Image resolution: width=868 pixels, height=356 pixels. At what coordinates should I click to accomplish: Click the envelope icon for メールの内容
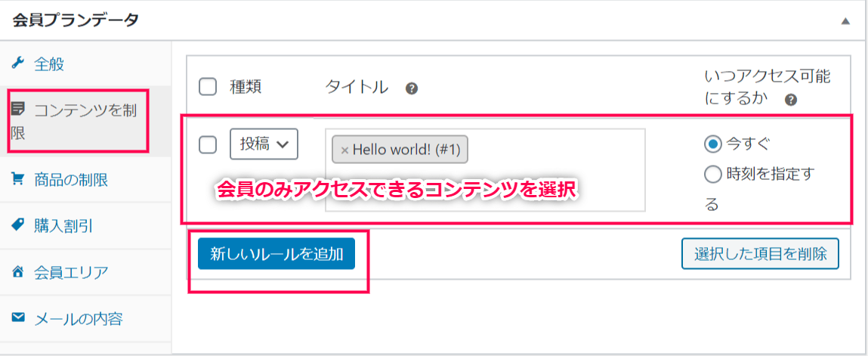tap(18, 317)
